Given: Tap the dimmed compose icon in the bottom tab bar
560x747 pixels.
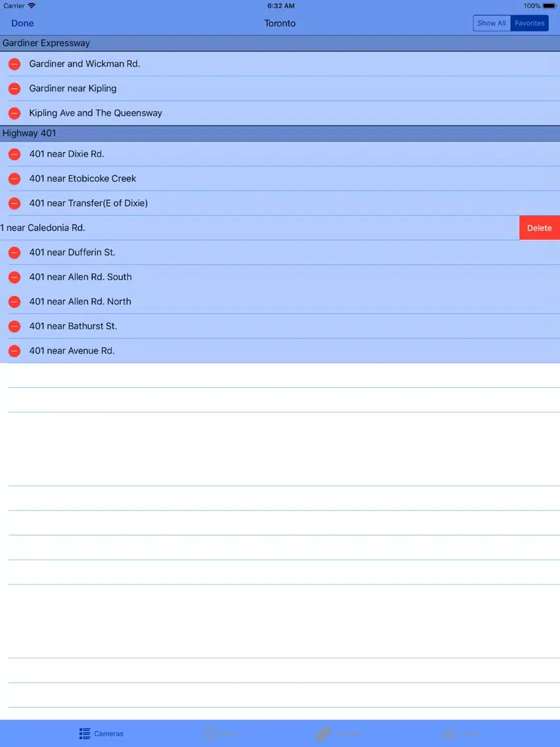Looking at the screenshot, I should [x=449, y=734].
